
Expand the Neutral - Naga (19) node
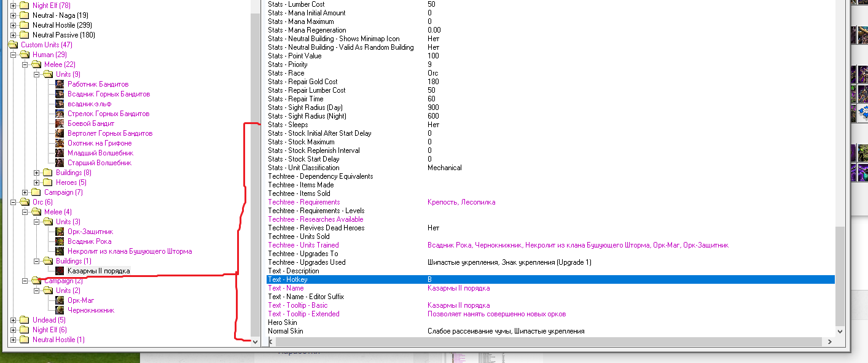click(14, 15)
